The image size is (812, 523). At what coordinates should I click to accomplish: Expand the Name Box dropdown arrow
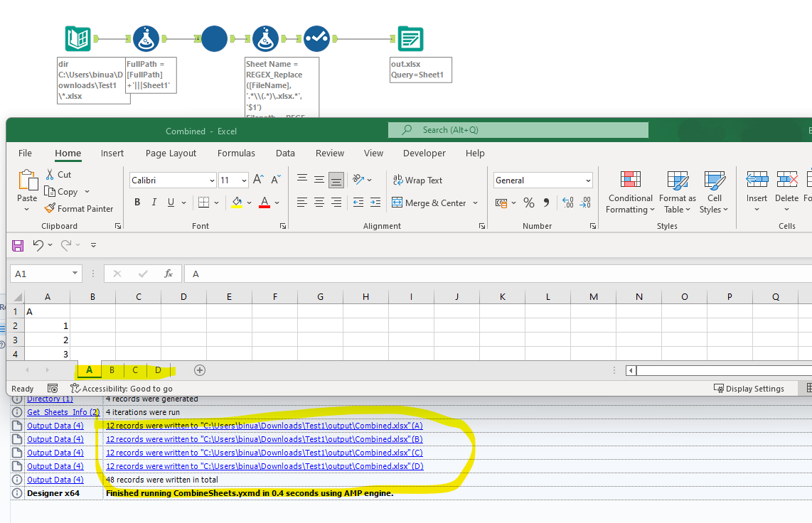click(75, 274)
